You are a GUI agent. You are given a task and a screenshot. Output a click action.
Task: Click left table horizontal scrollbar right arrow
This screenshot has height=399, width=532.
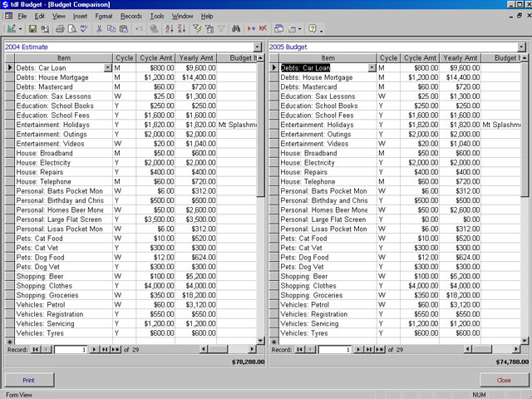point(252,349)
